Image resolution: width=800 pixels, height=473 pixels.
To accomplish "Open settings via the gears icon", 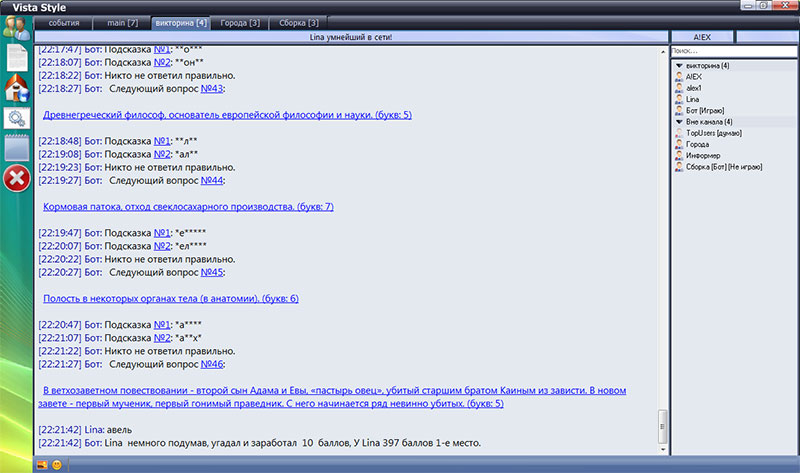I will tap(17, 118).
